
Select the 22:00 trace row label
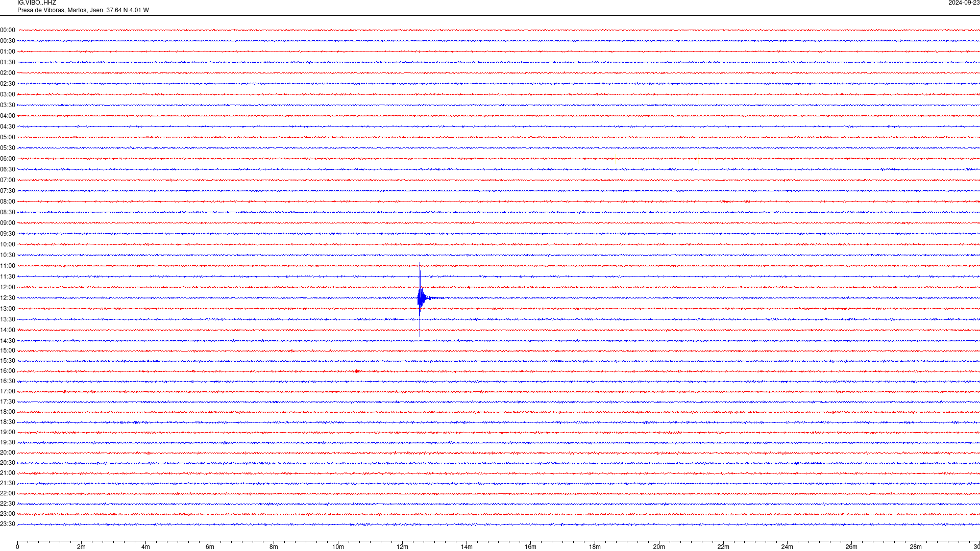tap(8, 493)
